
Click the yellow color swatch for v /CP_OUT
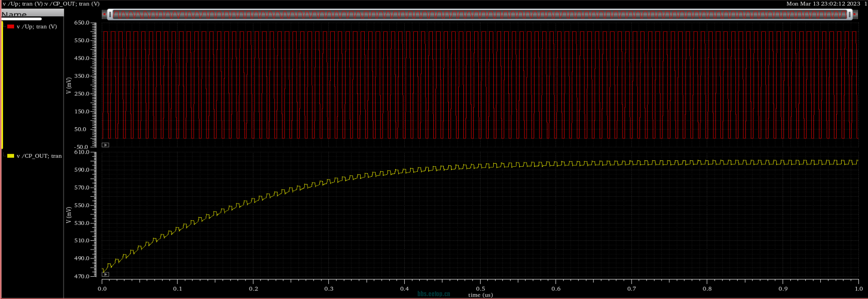pyautogui.click(x=11, y=156)
